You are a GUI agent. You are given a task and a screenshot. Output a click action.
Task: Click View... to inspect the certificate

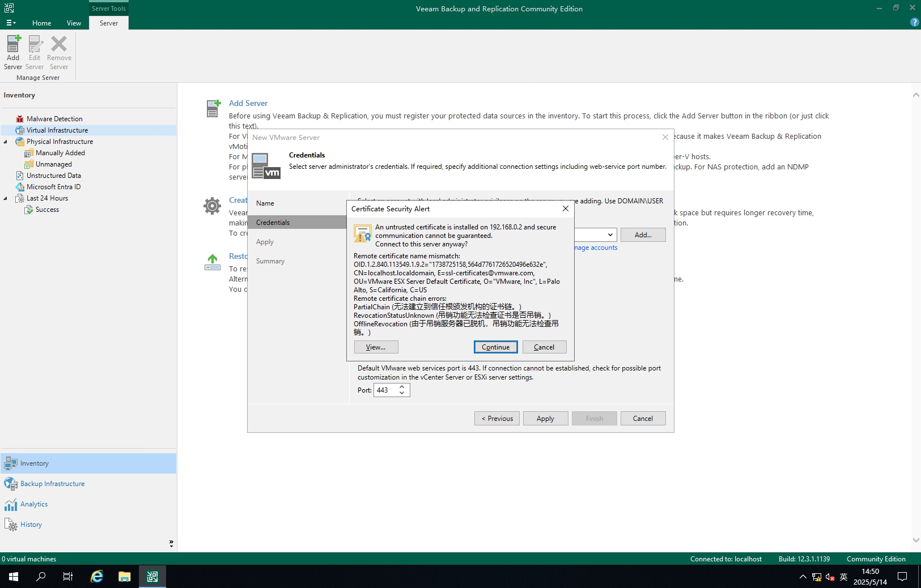point(376,347)
